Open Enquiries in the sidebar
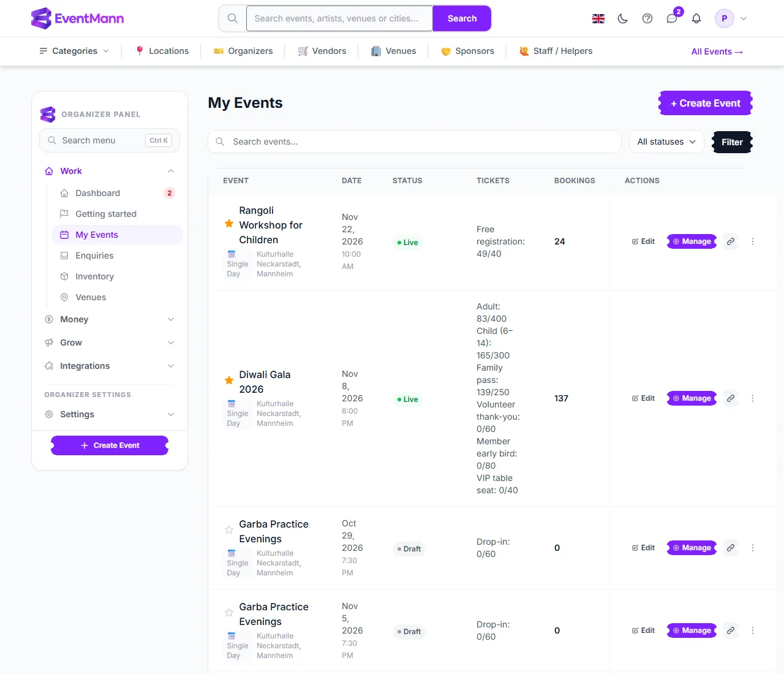Viewport: 784px width, 674px height. [x=118, y=256]
